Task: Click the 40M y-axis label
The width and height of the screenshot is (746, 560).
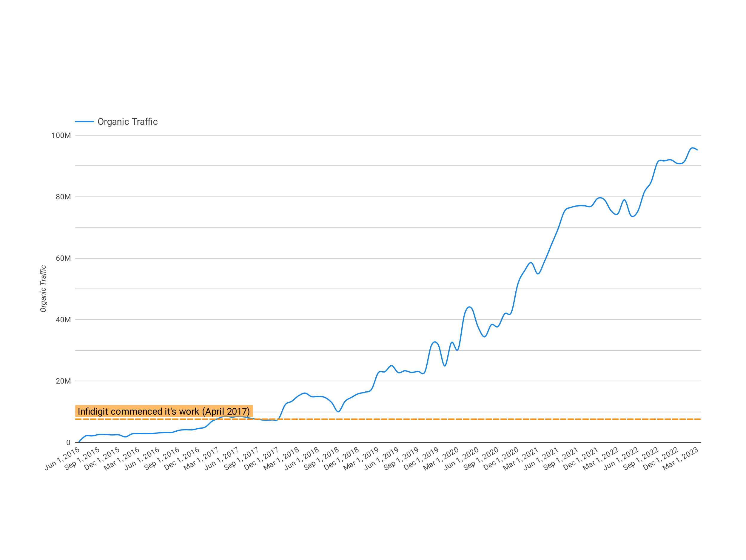Action: point(63,320)
